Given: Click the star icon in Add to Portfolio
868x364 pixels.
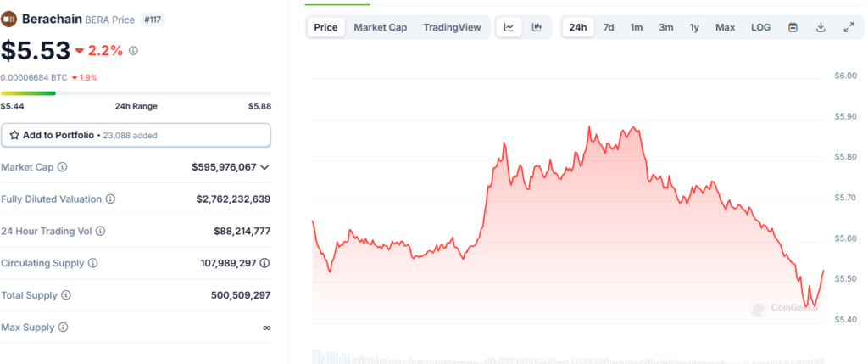Looking at the screenshot, I should pos(14,135).
